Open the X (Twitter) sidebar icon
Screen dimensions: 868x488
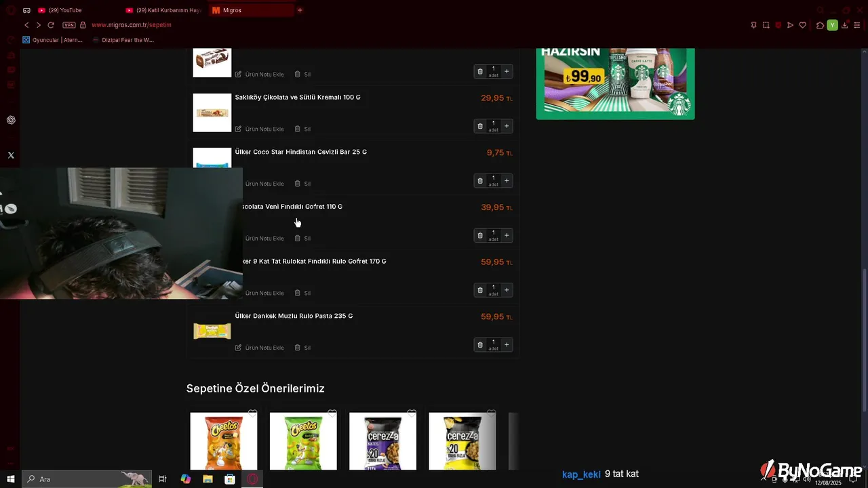pos(11,155)
